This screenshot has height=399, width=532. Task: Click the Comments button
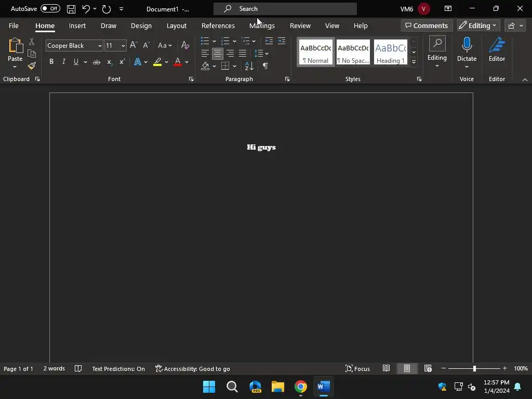click(x=427, y=25)
